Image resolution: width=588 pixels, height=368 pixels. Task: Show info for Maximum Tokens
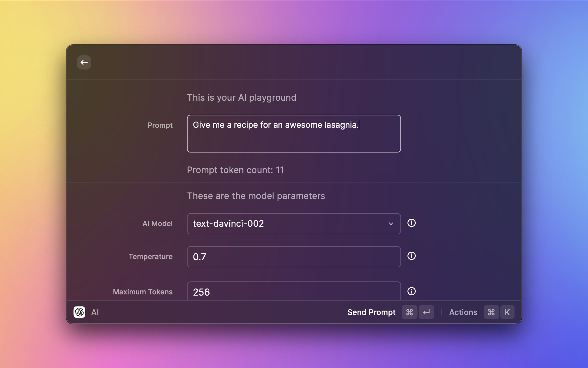[412, 291]
